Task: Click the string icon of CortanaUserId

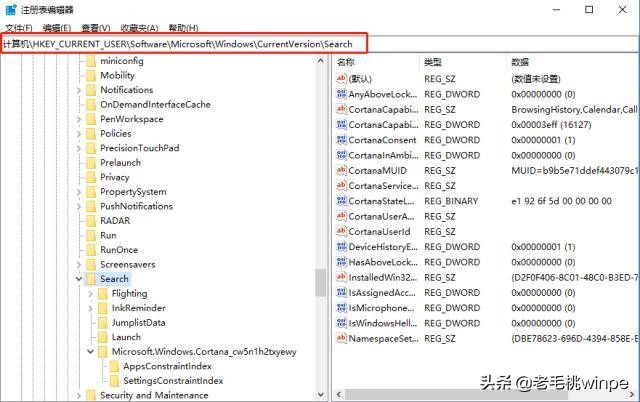Action: point(341,231)
